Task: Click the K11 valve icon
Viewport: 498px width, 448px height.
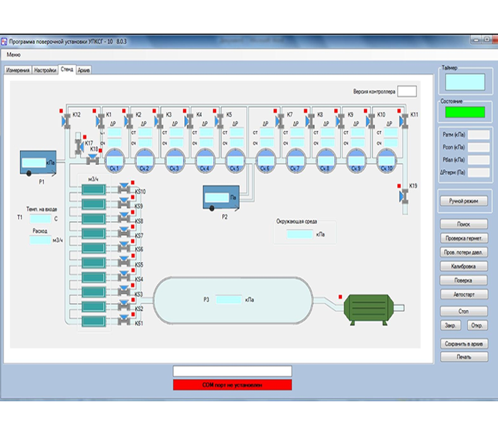Action: (404, 119)
